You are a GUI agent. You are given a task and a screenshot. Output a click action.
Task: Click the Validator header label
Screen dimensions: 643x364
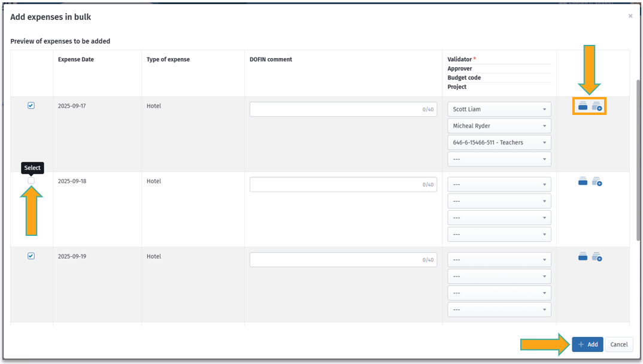point(460,59)
